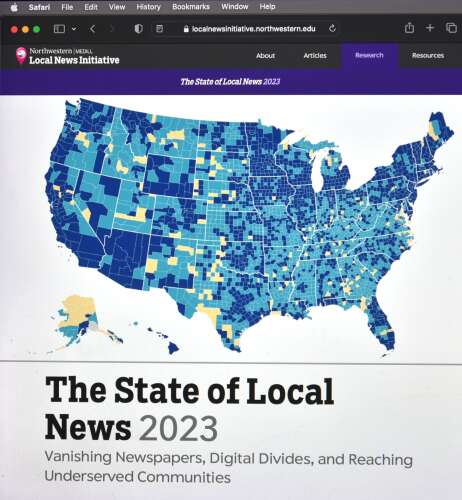Show the Safari sidebar

(x=59, y=29)
